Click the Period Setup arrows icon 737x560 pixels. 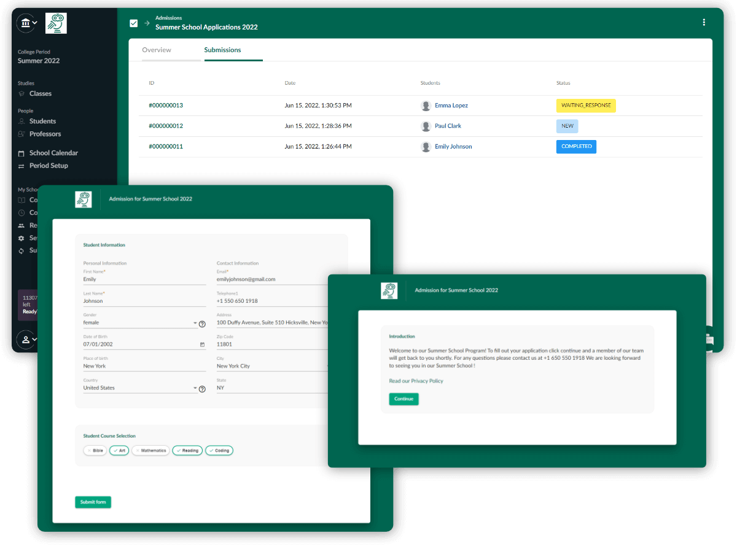click(x=21, y=166)
